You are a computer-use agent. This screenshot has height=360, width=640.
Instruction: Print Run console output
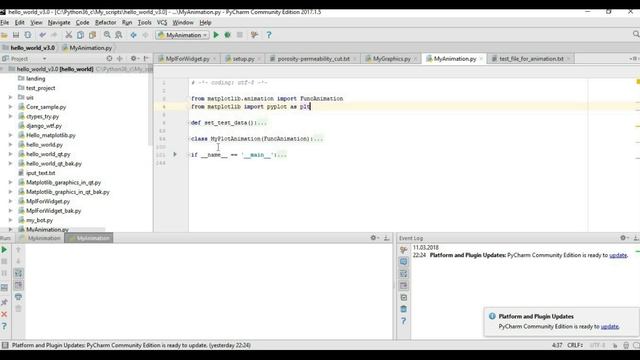click(x=18, y=297)
